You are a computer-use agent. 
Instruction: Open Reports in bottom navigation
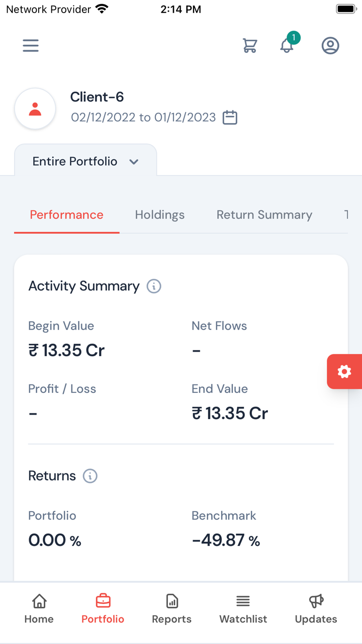(172, 608)
